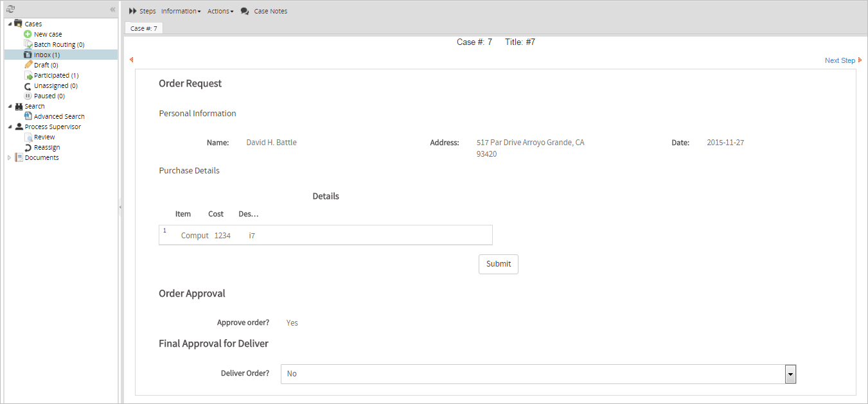Viewport: 868px width, 404px height.
Task: Click the refresh icon above the Cases tree
Action: (x=10, y=10)
